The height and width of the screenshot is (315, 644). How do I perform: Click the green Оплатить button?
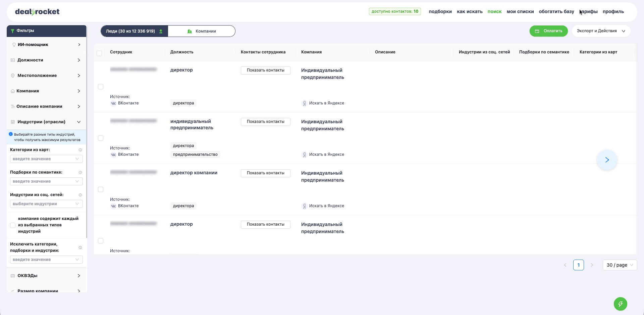(x=548, y=31)
